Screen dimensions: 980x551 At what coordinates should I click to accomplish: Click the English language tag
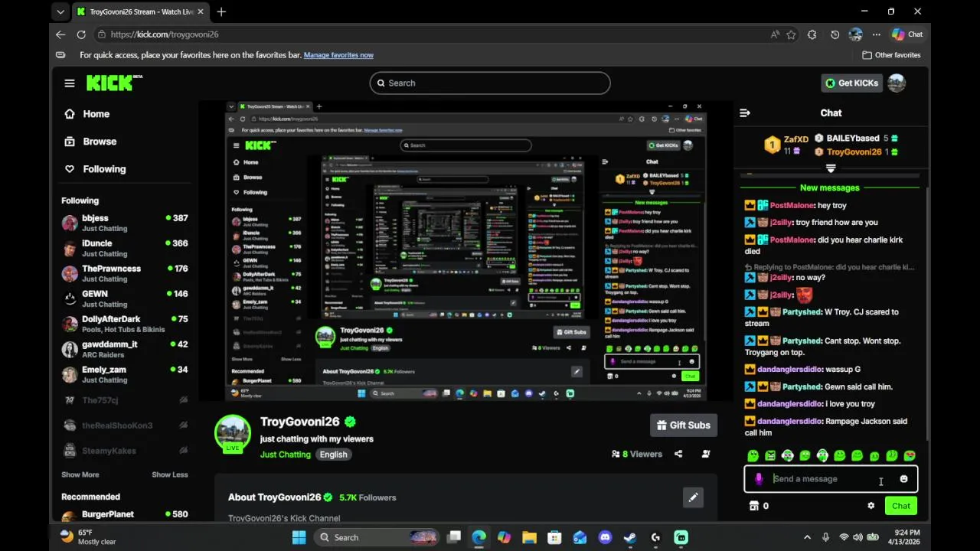click(333, 455)
